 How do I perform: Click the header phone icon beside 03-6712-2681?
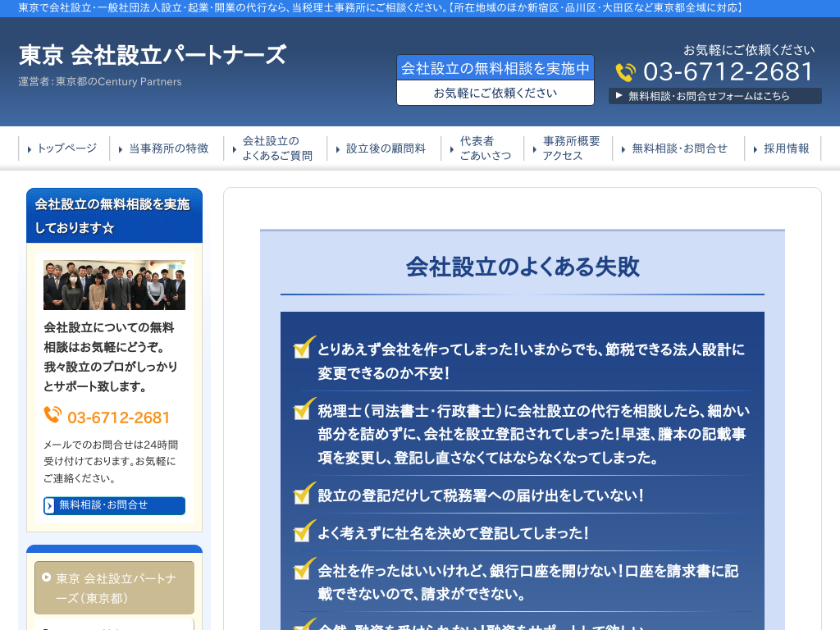coord(625,72)
